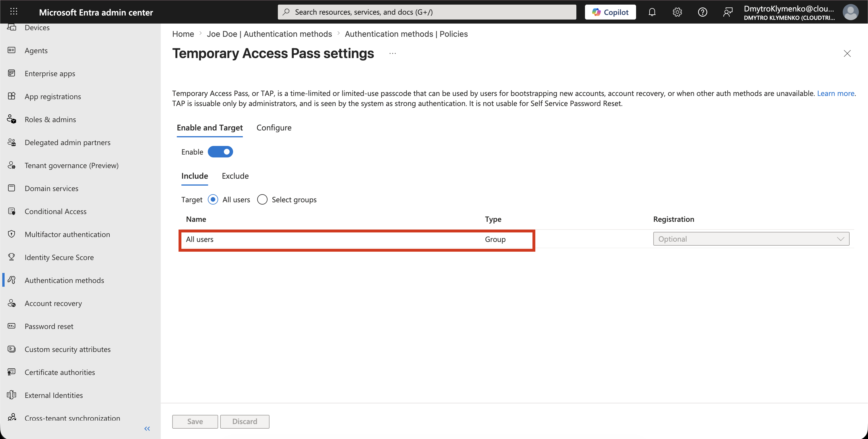Switch to the Enable and Target tab

[x=210, y=128]
